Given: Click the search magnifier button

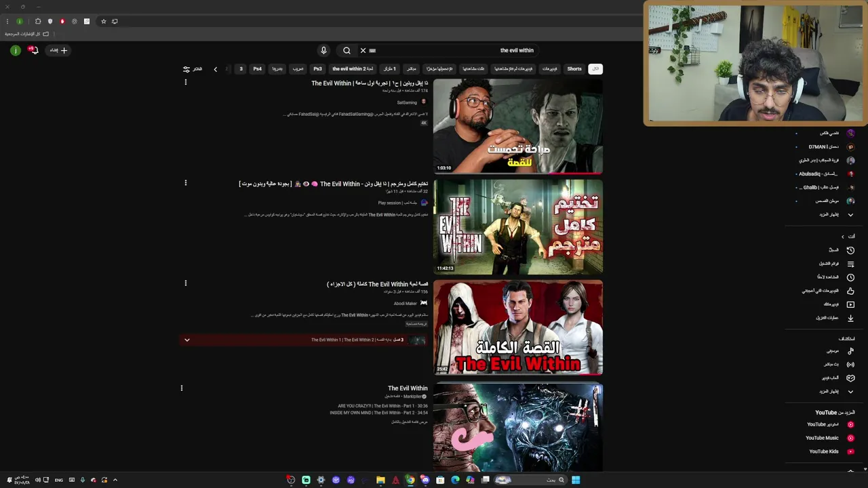Looking at the screenshot, I should tap(347, 50).
